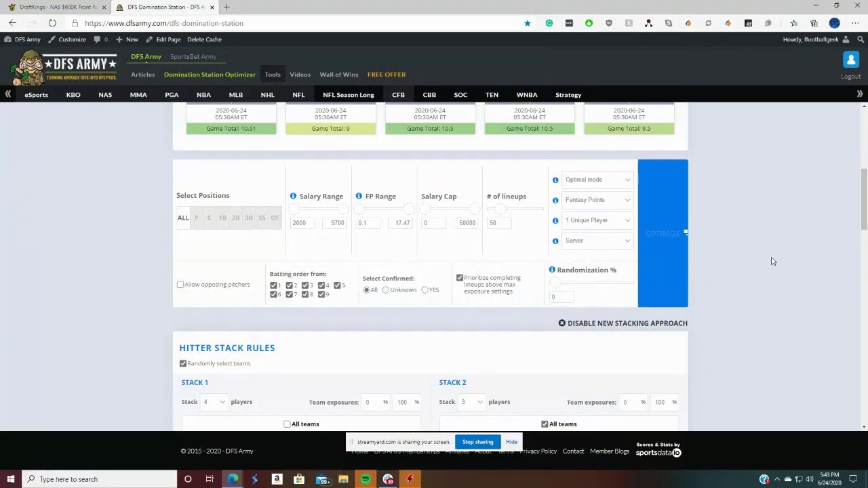This screenshot has width=868, height=488.
Task: Open the Randomization % info icon
Action: tap(552, 270)
